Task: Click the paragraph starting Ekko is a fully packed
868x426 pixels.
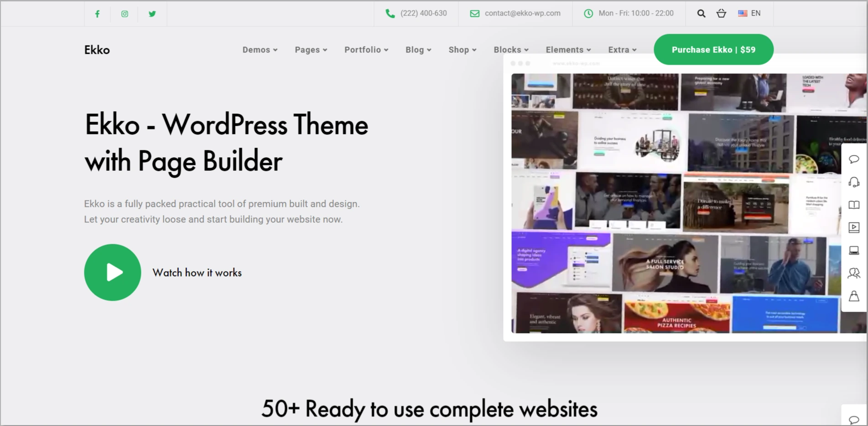Action: tap(222, 211)
